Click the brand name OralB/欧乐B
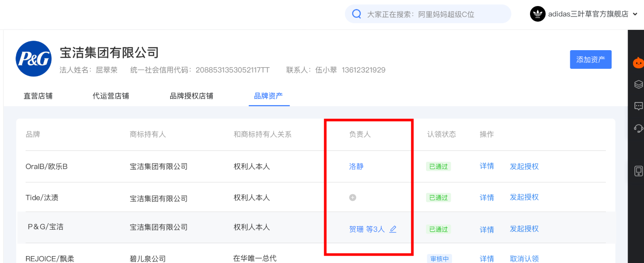Viewport: 644px width, 263px height. point(47,166)
